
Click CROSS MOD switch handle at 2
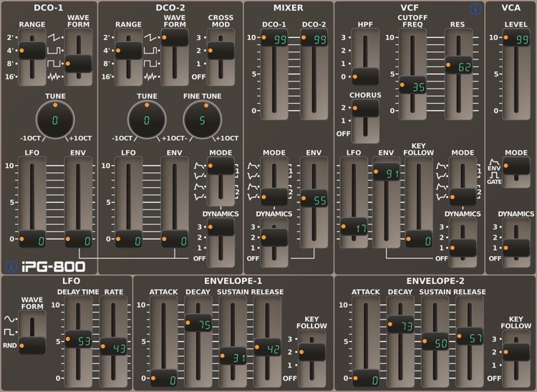pos(221,51)
